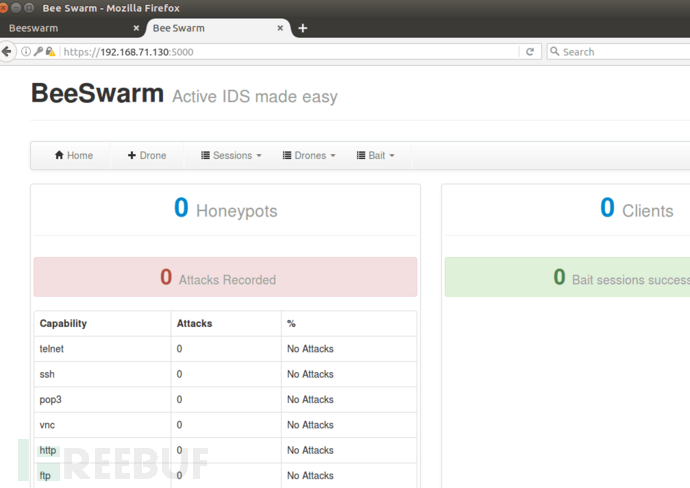
Task: Close the Beeswarm tab
Action: [136, 28]
